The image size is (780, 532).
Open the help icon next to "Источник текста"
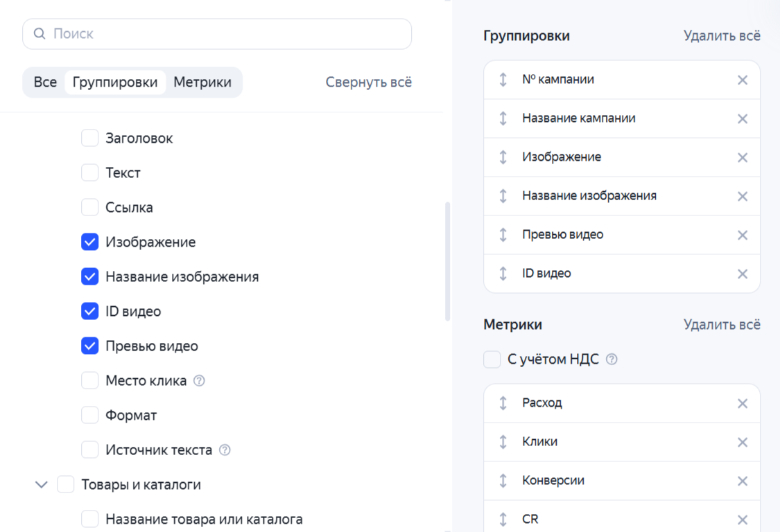click(x=223, y=450)
